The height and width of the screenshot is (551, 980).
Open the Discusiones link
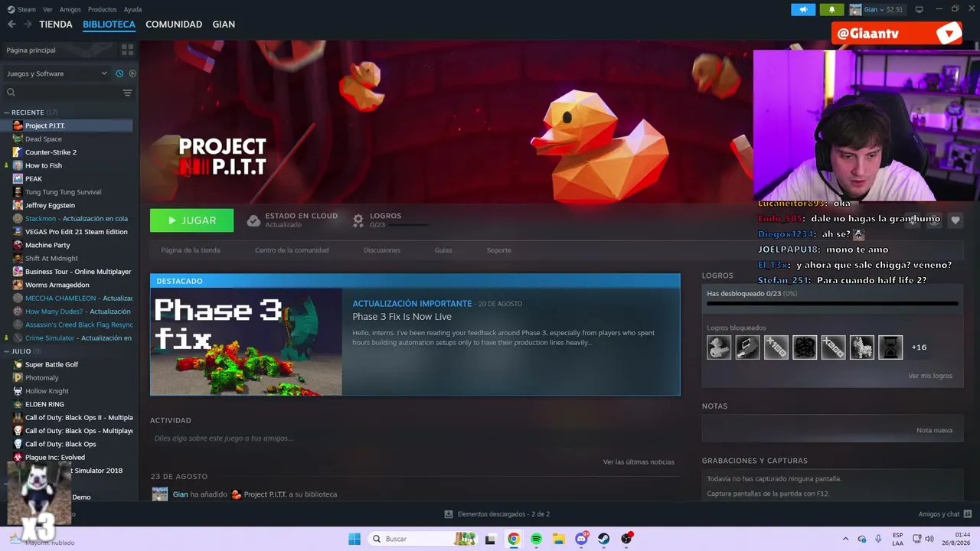[382, 250]
